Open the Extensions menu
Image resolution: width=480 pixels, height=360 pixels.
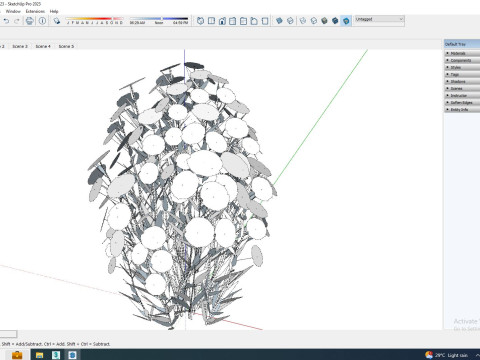[x=35, y=11]
